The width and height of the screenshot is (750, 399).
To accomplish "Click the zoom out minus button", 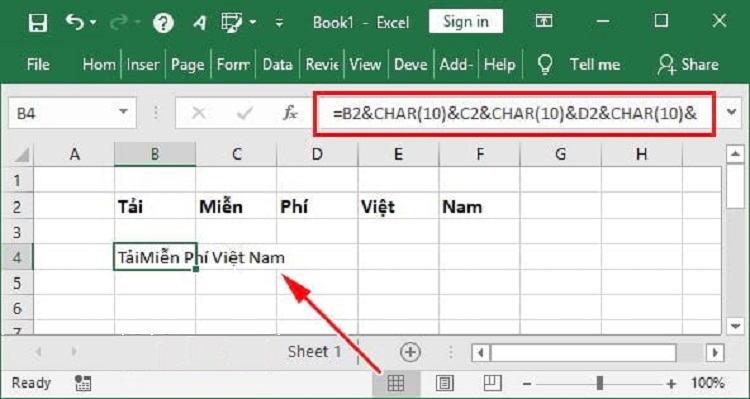I will click(x=527, y=384).
